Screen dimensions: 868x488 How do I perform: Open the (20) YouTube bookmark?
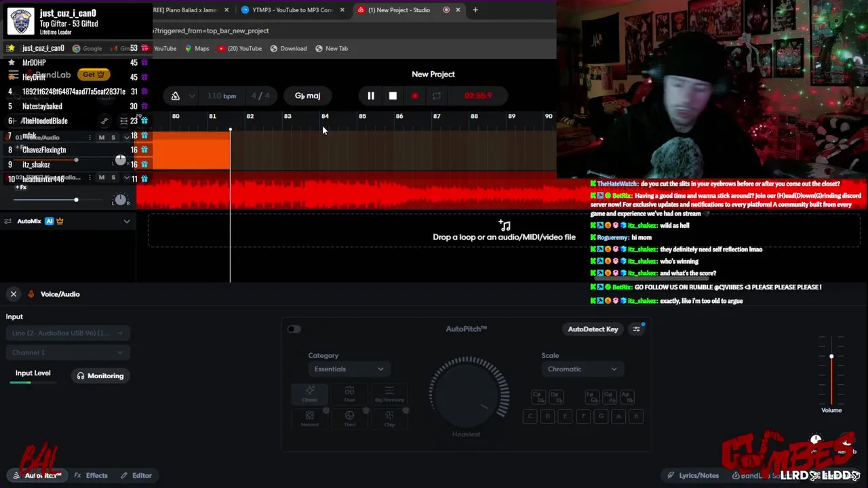[x=239, y=48]
